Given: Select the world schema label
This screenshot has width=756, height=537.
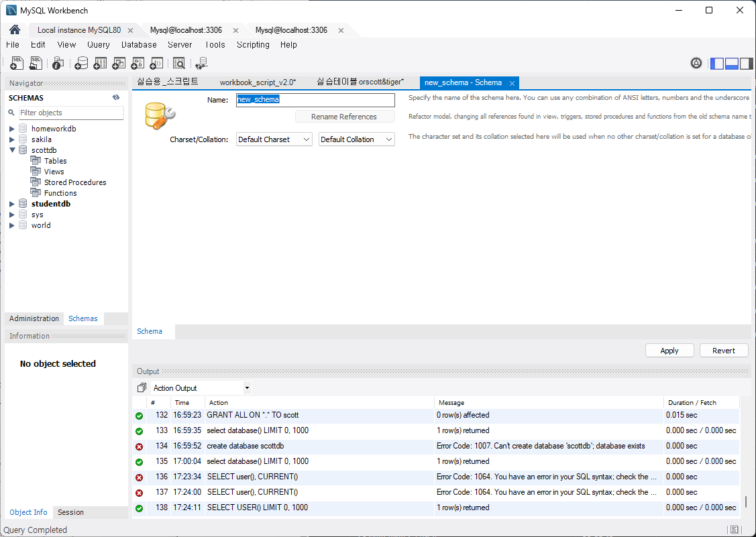Looking at the screenshot, I should [x=41, y=225].
